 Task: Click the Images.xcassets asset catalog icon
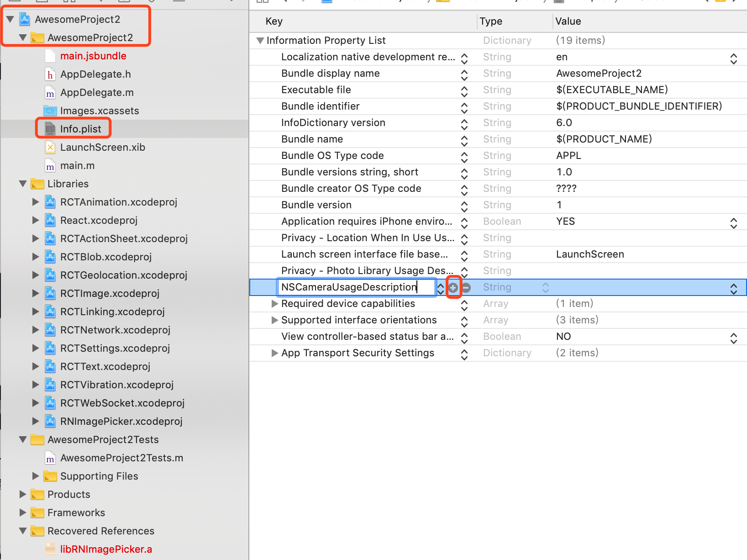click(50, 111)
